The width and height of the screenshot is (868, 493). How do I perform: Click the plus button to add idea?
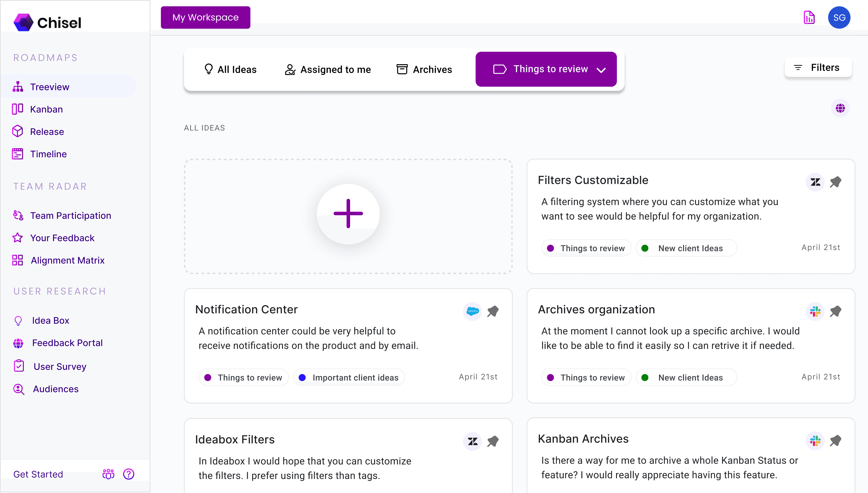tap(348, 214)
